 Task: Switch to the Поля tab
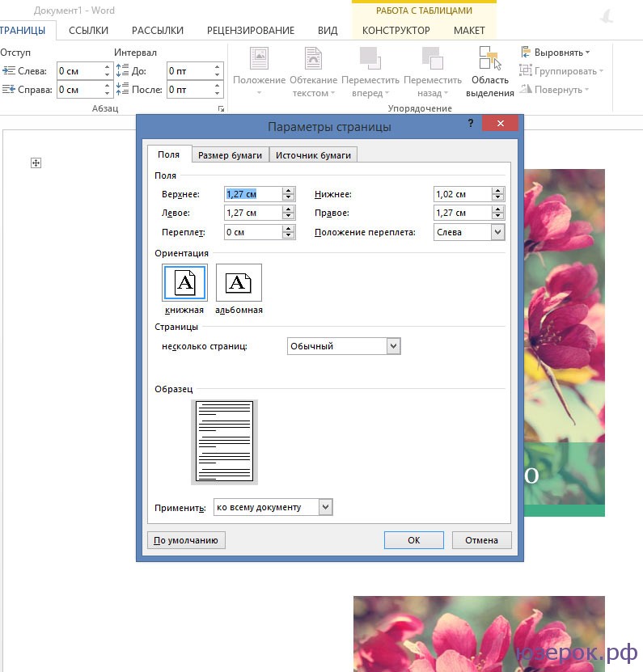(x=168, y=154)
